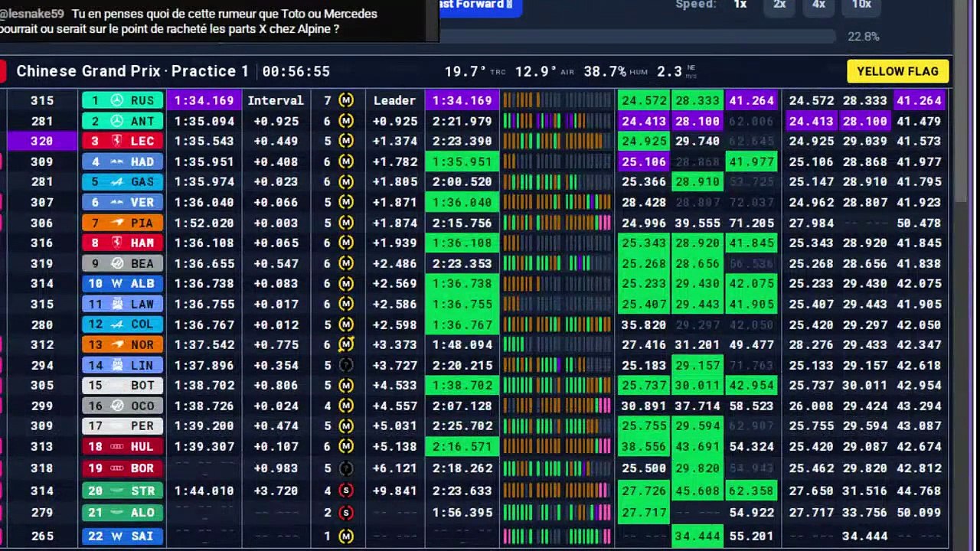Screen dimensions: 980x551
Task: Click the Interval column label
Action: (276, 100)
